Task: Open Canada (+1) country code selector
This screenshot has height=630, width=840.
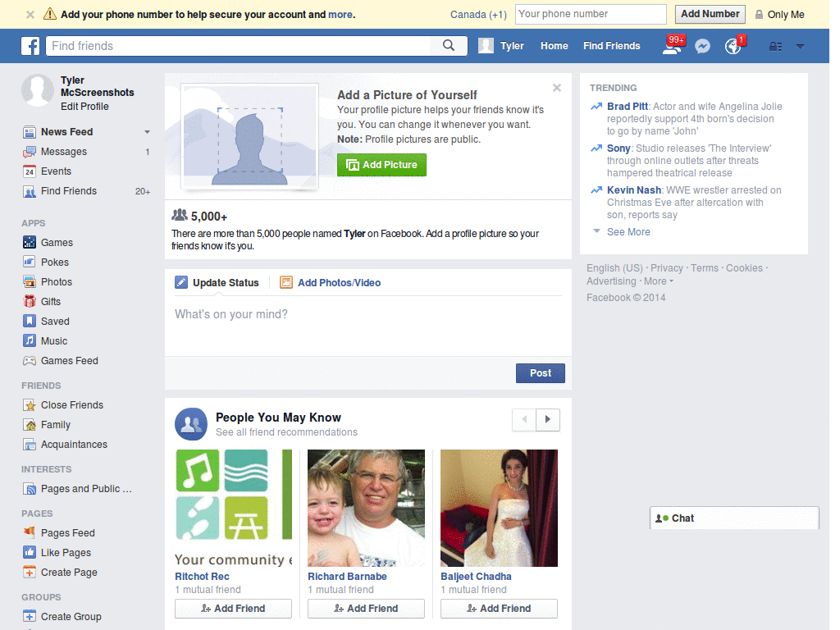Action: pyautogui.click(x=478, y=15)
